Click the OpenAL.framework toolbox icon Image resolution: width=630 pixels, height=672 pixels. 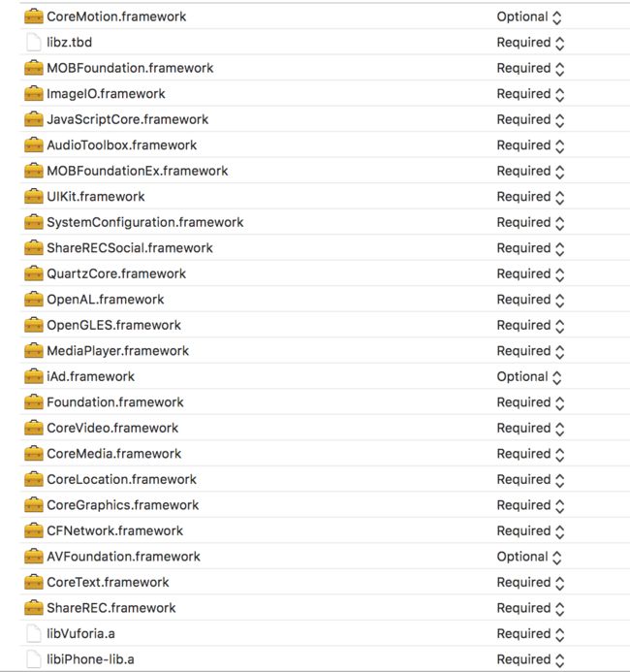tap(34, 300)
